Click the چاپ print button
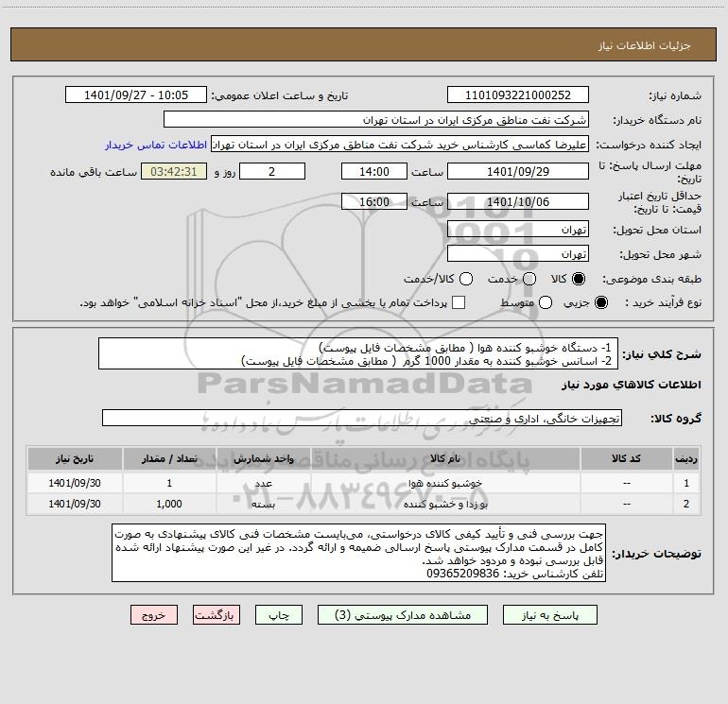This screenshot has width=728, height=704. click(279, 615)
